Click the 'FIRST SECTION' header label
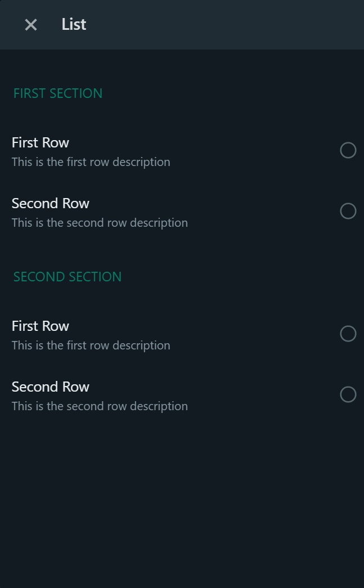Screen dimensions: 364x588 click(x=58, y=93)
